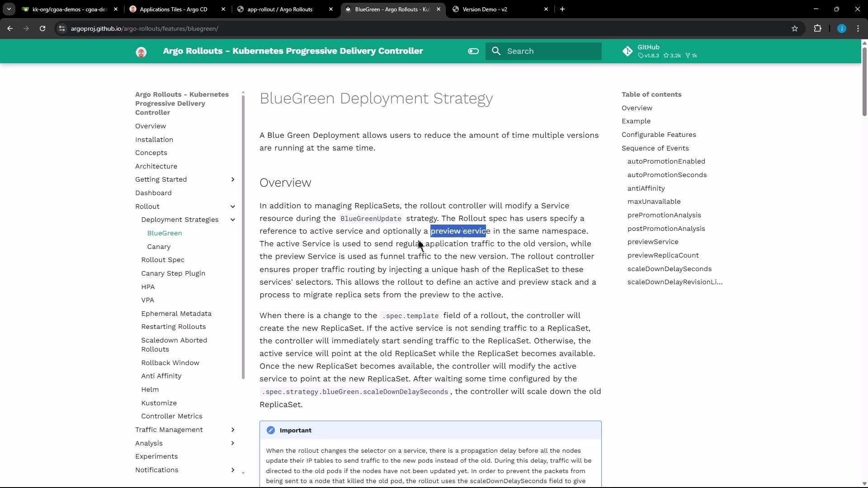Switch to kk-org/cgoa-demos tab
The image size is (868, 488).
coord(69,9)
